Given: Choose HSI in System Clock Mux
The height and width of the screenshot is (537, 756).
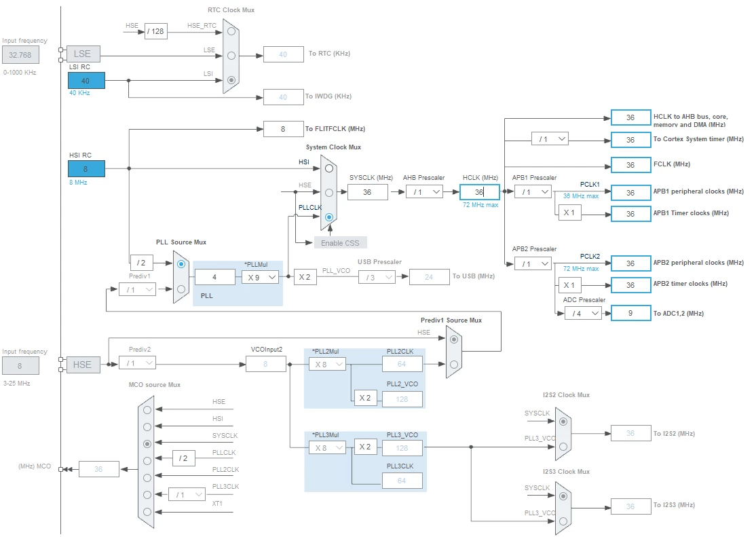Looking at the screenshot, I should click(x=329, y=168).
